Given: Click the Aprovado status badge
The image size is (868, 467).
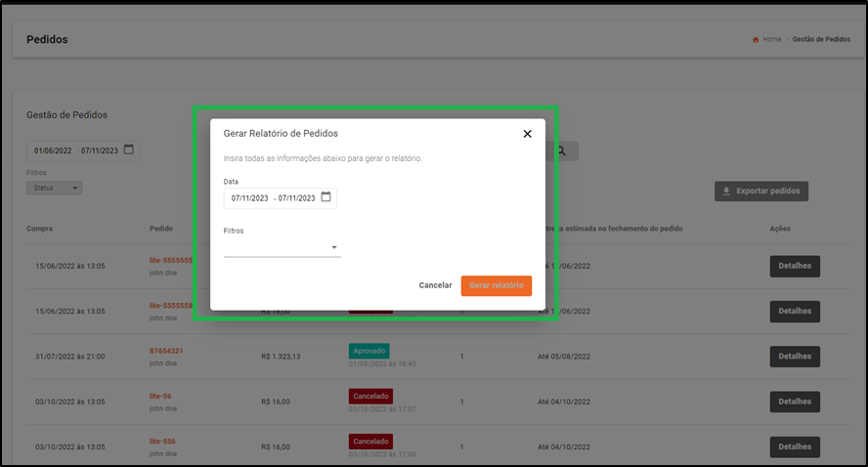Looking at the screenshot, I should click(369, 351).
